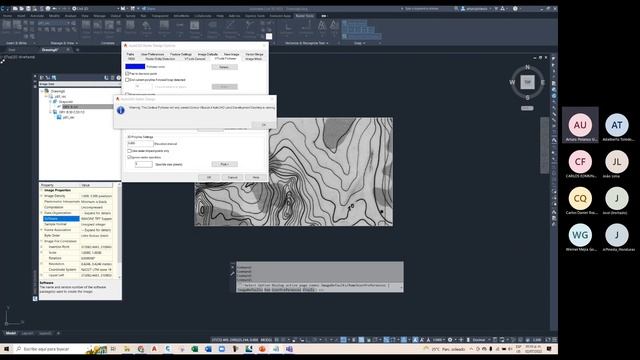Switch to the Home ribbon tab

tap(7, 16)
